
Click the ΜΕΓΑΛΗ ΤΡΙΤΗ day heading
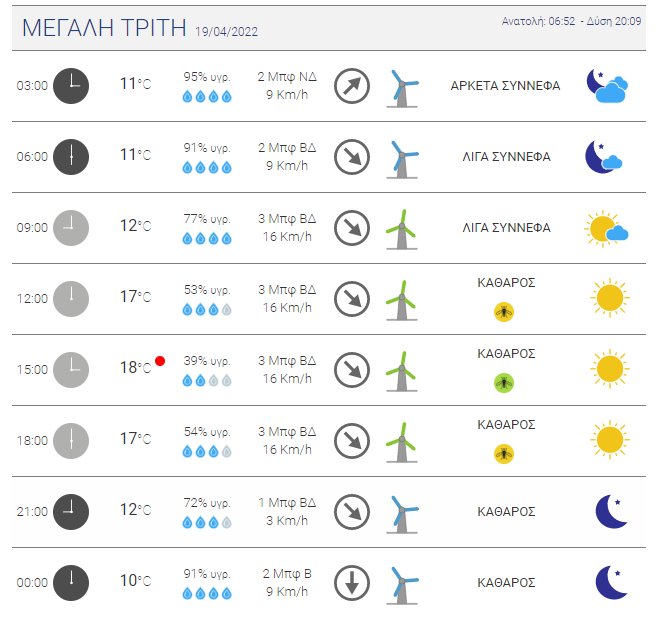click(x=104, y=28)
